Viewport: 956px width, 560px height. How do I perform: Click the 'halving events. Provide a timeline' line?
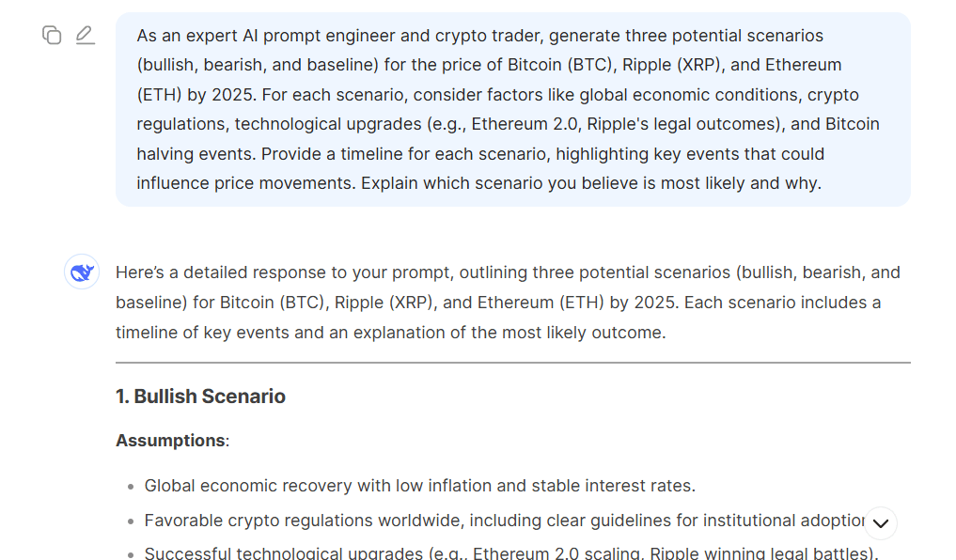479,153
